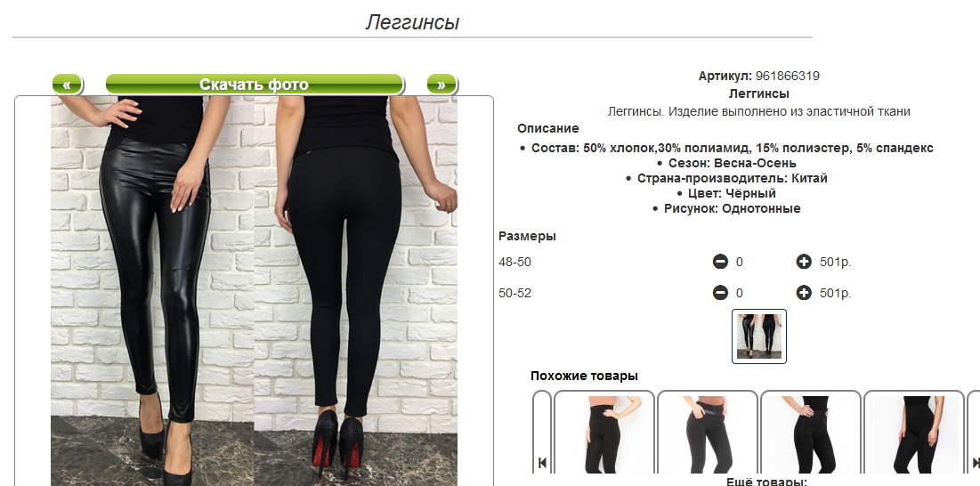Select the leggings photo thumbnail below sizes
The width and height of the screenshot is (980, 486).
[758, 336]
